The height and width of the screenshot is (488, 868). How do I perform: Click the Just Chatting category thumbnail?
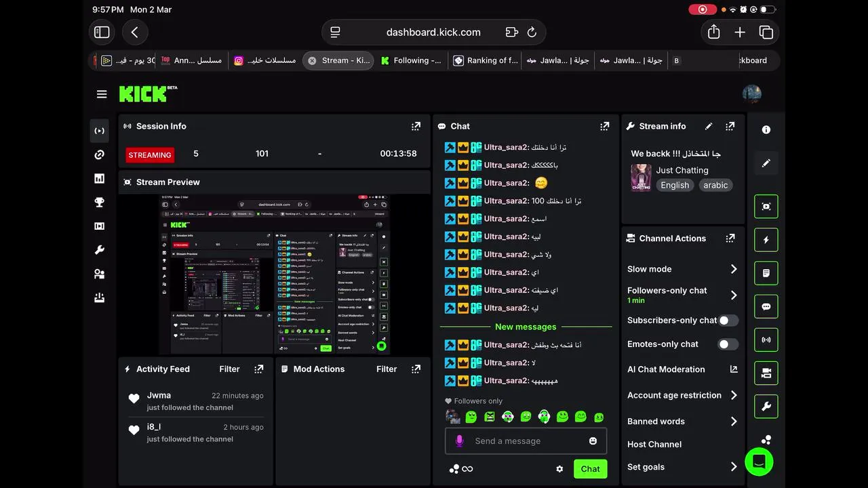pos(641,178)
